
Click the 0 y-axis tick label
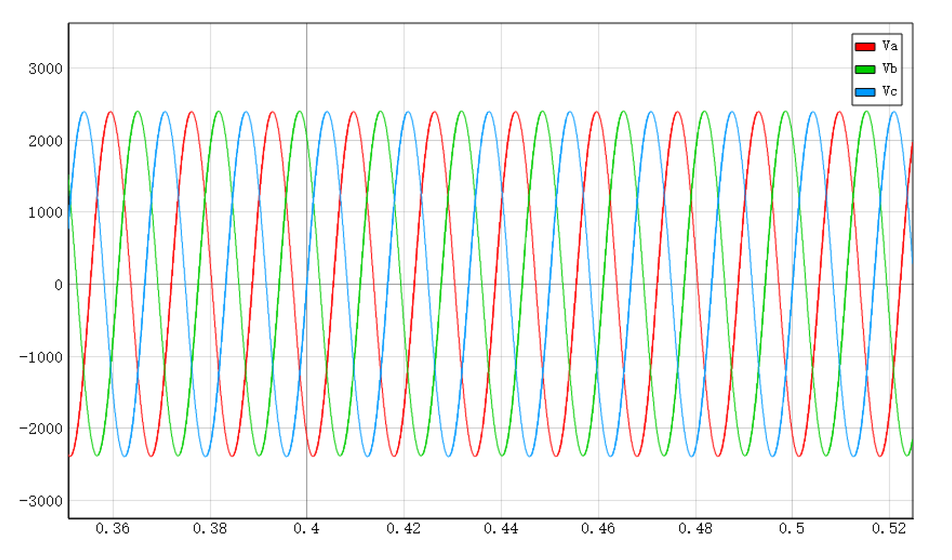(x=58, y=285)
